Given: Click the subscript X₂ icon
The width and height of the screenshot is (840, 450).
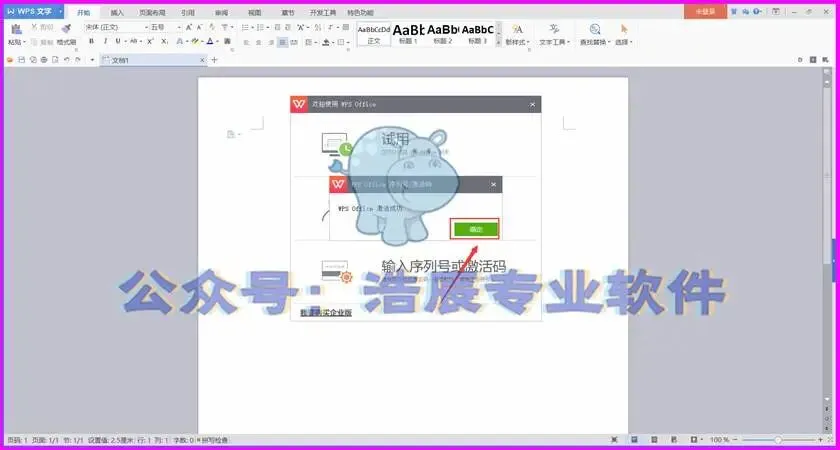Looking at the screenshot, I should tap(164, 41).
